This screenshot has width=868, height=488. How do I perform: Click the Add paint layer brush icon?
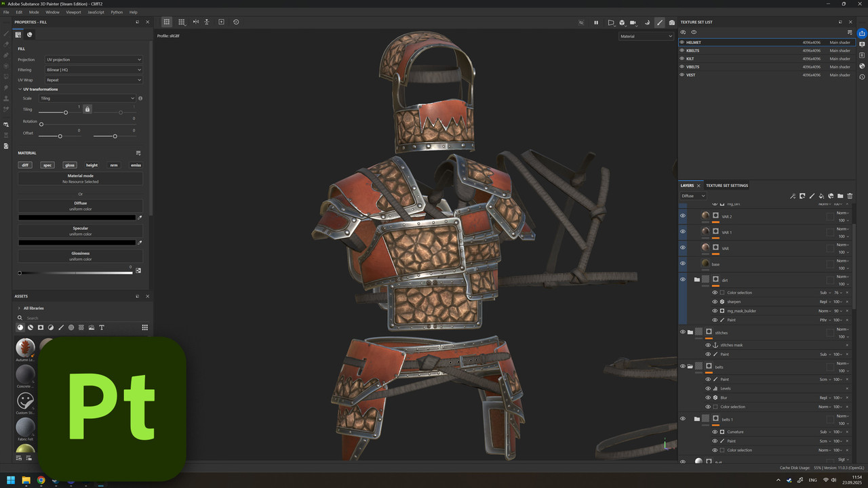tap(812, 196)
